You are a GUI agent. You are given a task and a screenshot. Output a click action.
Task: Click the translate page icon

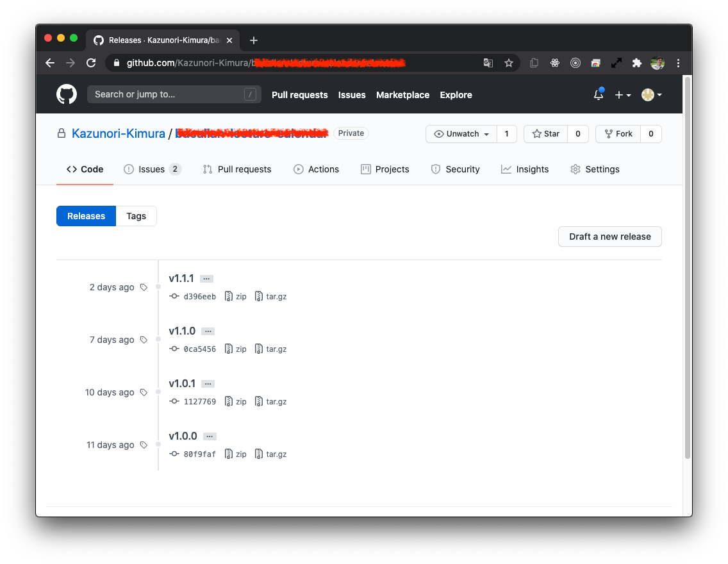pyautogui.click(x=488, y=63)
